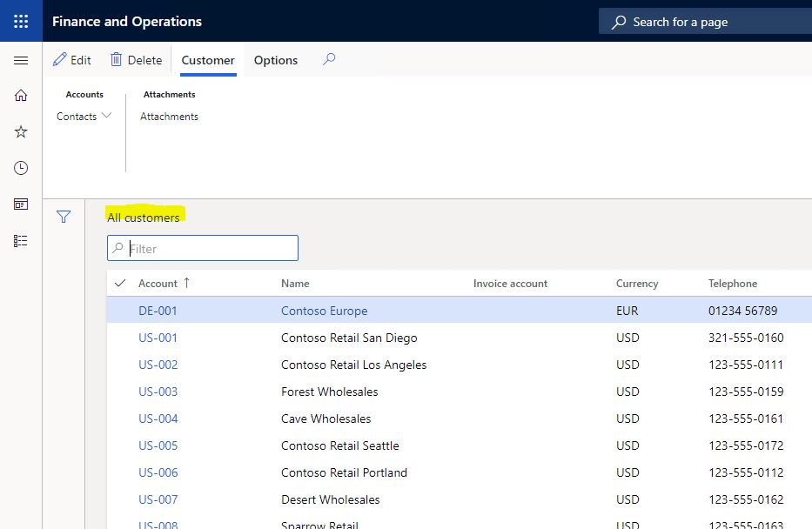
Task: Expand the navigation pane hamburger menu
Action: (21, 61)
